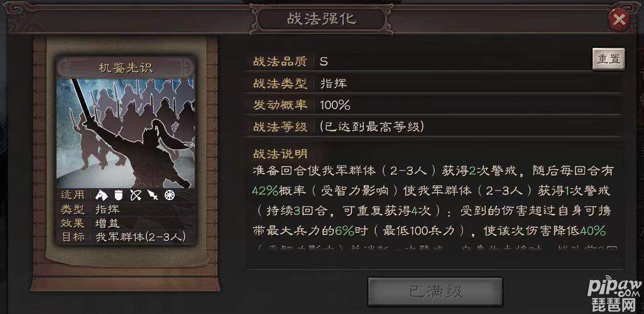Click the shield infantry troop icon
Screen dimensions: 644x314
click(119, 196)
